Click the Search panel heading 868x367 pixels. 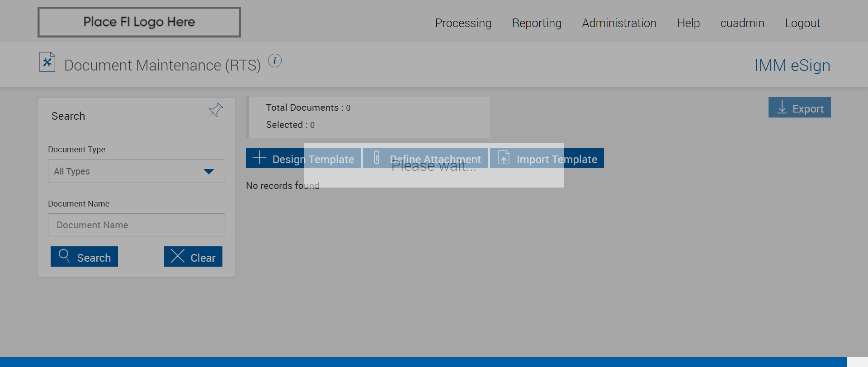point(68,116)
